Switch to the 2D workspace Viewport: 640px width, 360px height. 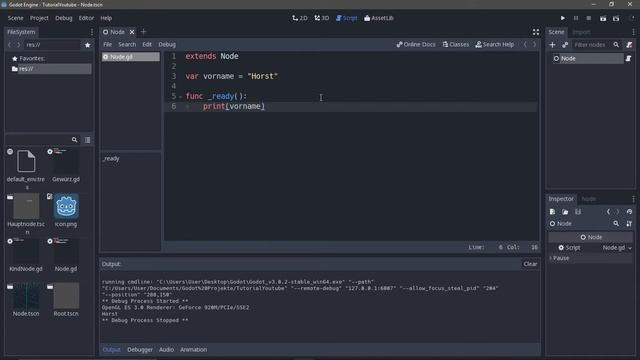tap(300, 18)
